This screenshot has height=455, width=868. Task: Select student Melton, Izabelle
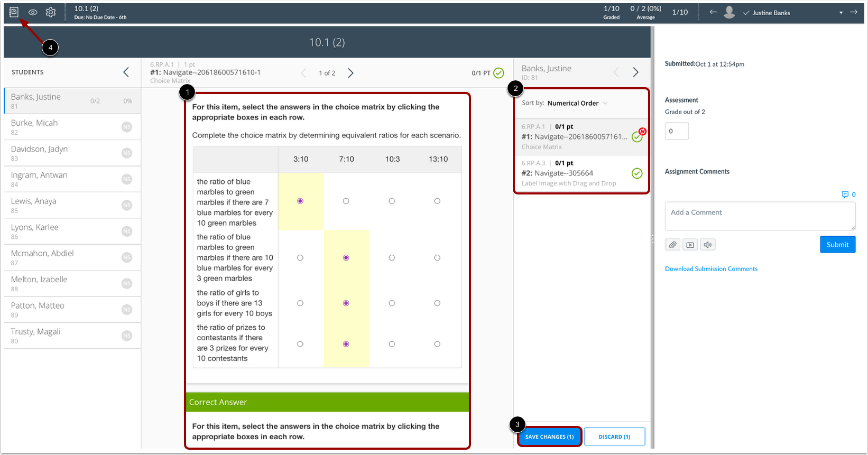click(72, 283)
